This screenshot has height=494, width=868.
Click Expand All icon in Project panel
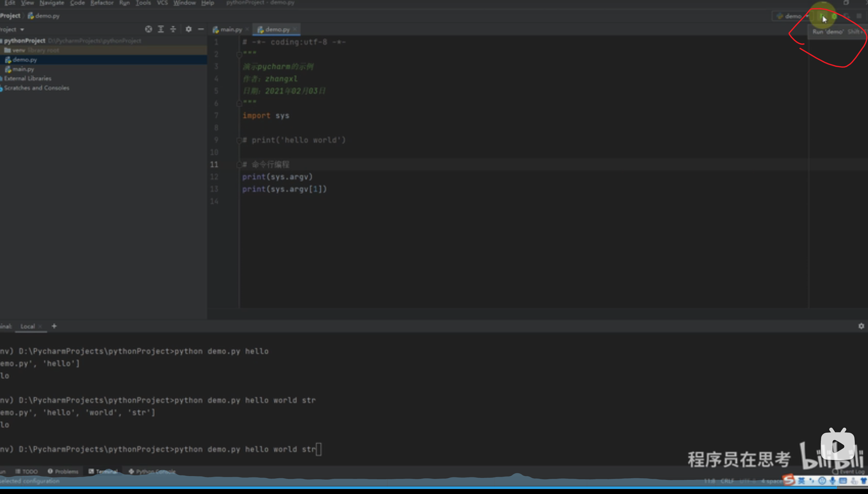[161, 29]
